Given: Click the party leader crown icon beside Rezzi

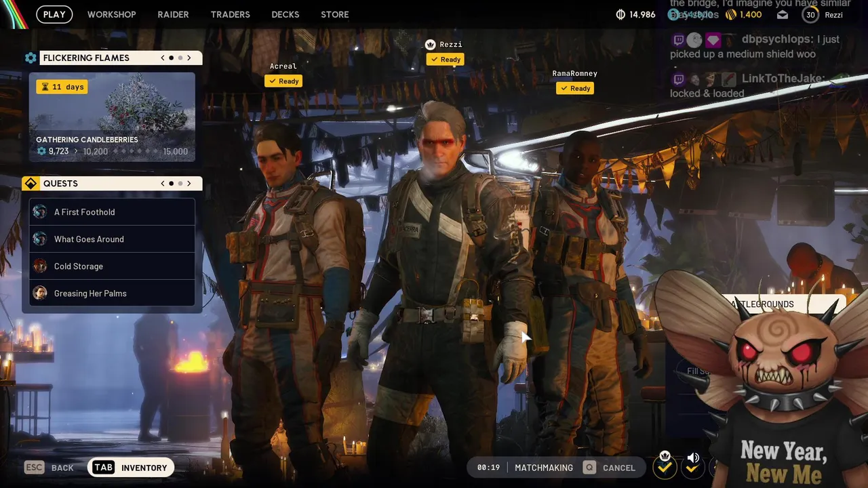Looking at the screenshot, I should [430, 45].
